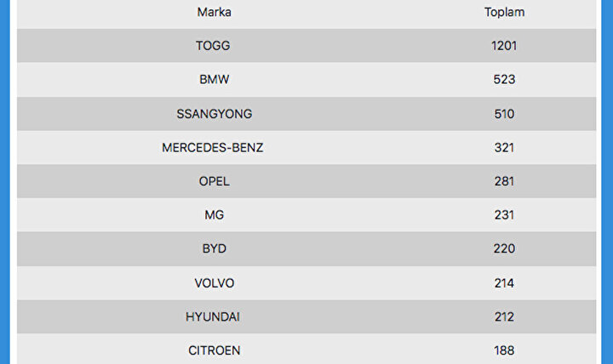Select the BMW brand cell
Viewport: 613px width, 364px height.
click(x=214, y=80)
